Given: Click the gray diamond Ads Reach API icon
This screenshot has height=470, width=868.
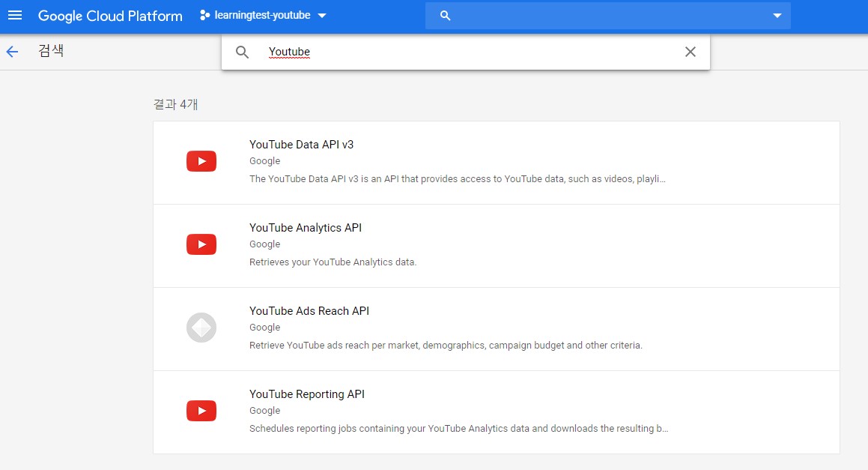Looking at the screenshot, I should coord(201,328).
